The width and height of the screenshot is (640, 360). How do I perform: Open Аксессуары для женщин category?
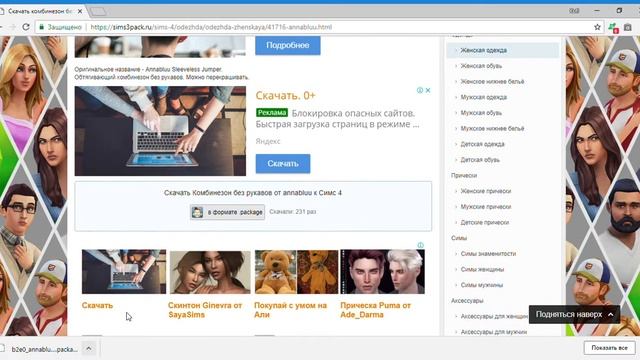[494, 316]
